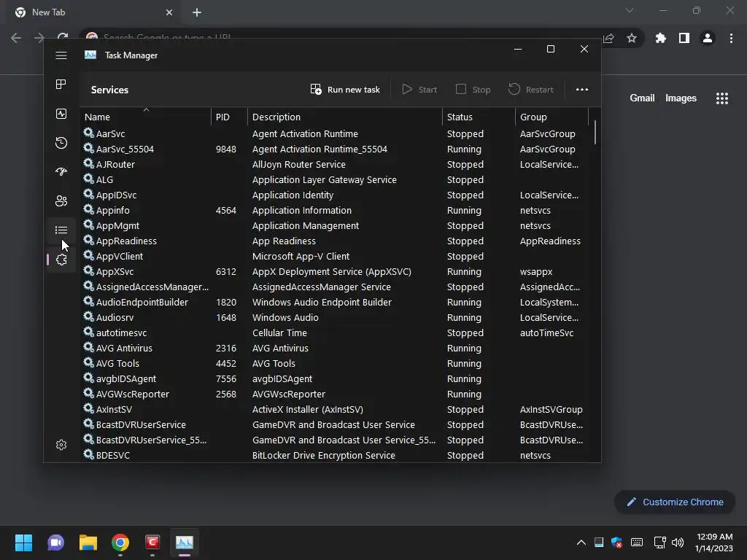The image size is (747, 560).
Task: Select the AVG Tools service name
Action: [117, 363]
